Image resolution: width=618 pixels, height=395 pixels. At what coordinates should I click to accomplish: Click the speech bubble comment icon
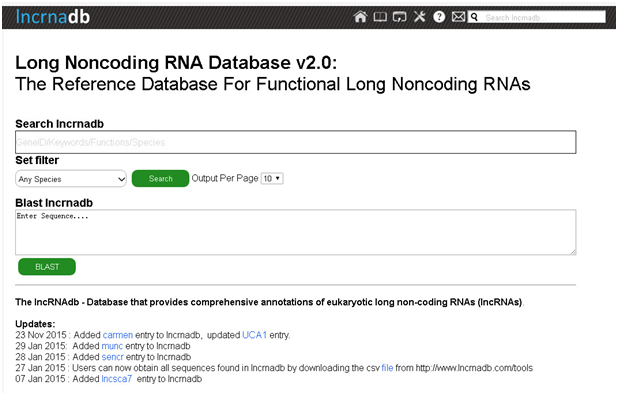point(399,17)
